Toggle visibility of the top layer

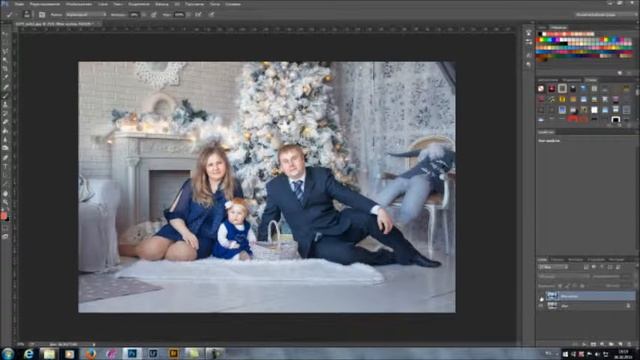pyautogui.click(x=541, y=298)
